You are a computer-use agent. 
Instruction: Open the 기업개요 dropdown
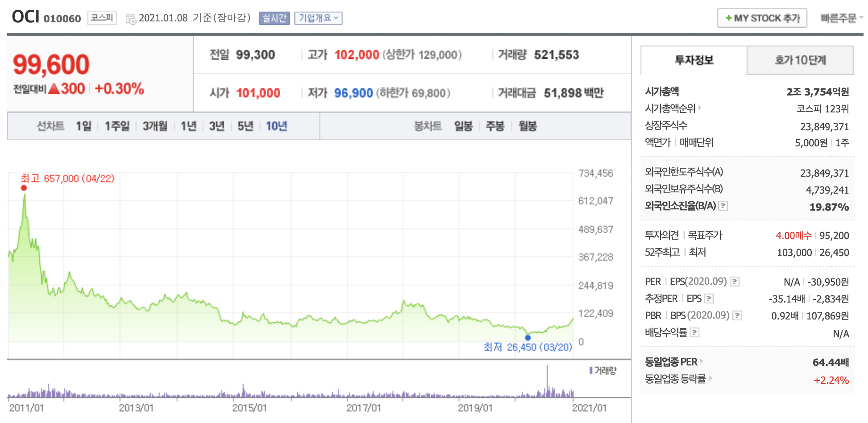click(x=318, y=18)
